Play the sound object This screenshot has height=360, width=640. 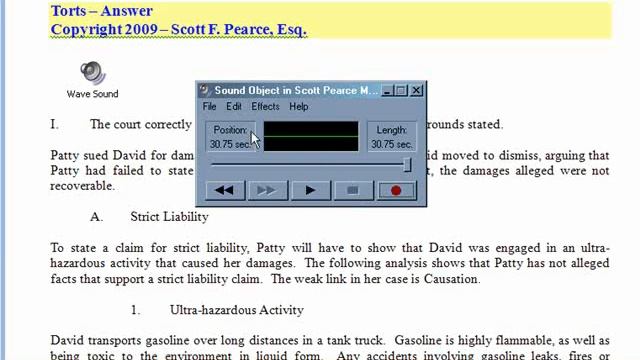[311, 190]
